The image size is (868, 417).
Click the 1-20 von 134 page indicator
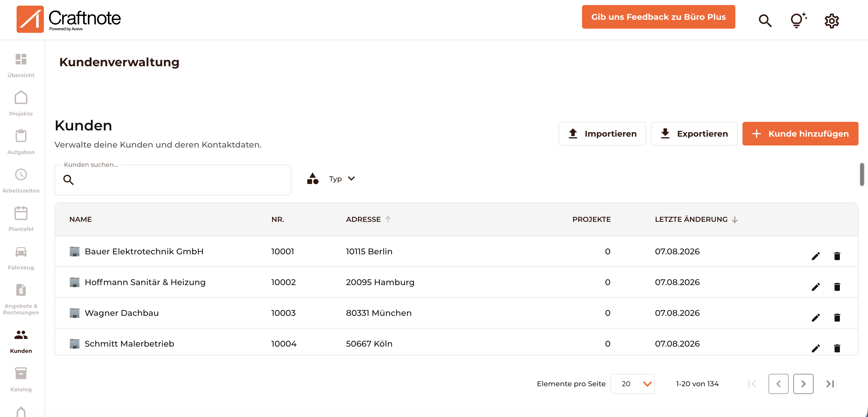point(697,384)
